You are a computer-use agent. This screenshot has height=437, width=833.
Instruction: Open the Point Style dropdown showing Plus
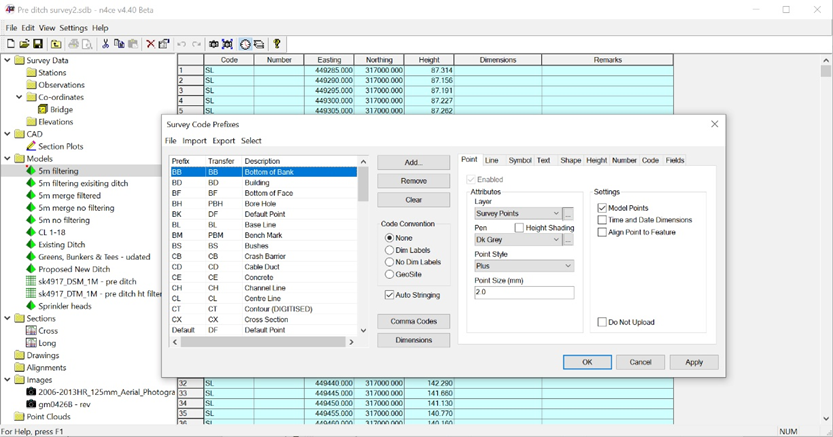[524, 265]
